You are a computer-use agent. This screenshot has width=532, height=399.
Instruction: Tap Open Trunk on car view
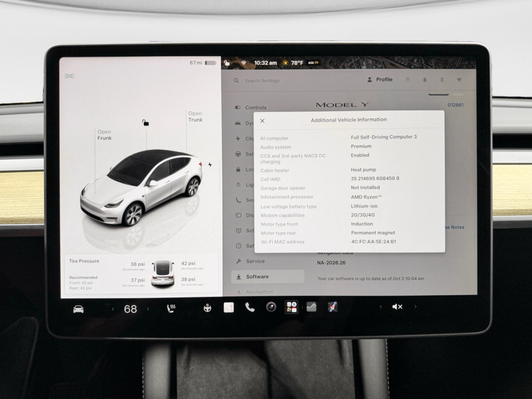(195, 117)
